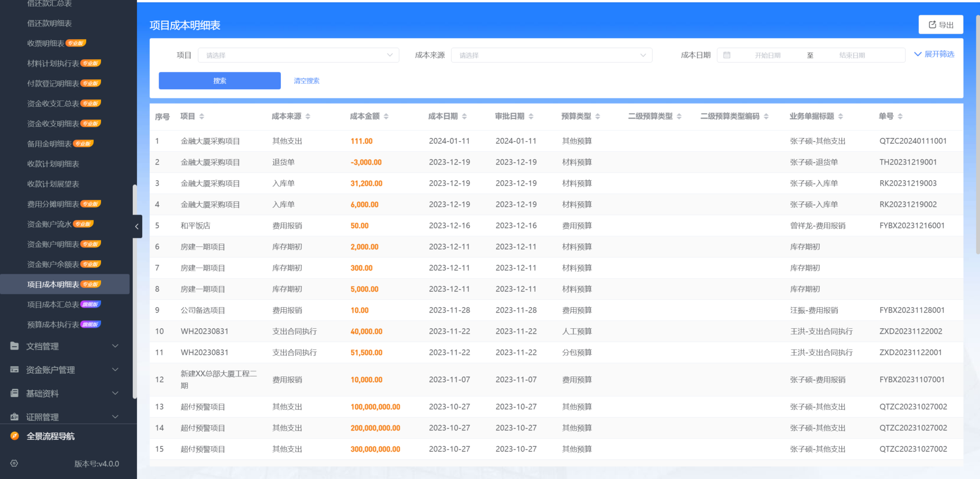The height and width of the screenshot is (479, 980).
Task: Toggle sorting on the 成本日期 column
Action: [x=464, y=116]
